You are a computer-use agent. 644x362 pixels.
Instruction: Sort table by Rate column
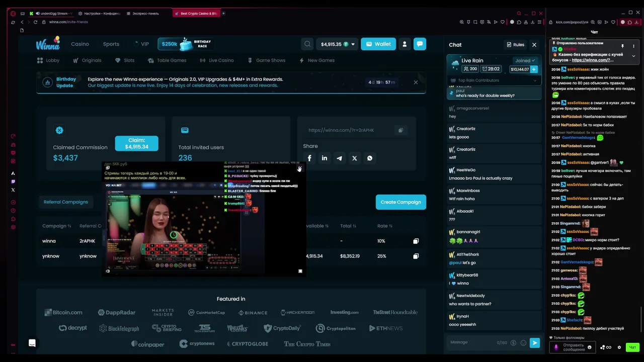coord(385,226)
